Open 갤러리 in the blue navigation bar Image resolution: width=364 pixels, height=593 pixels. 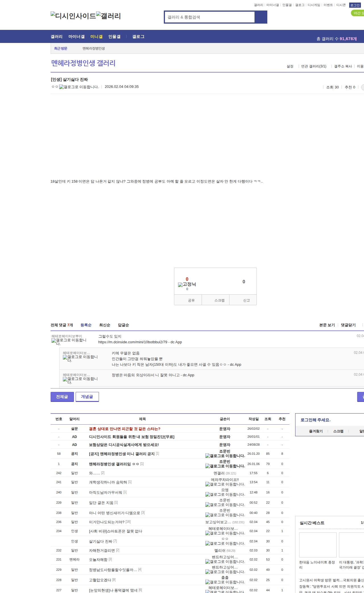point(57,37)
